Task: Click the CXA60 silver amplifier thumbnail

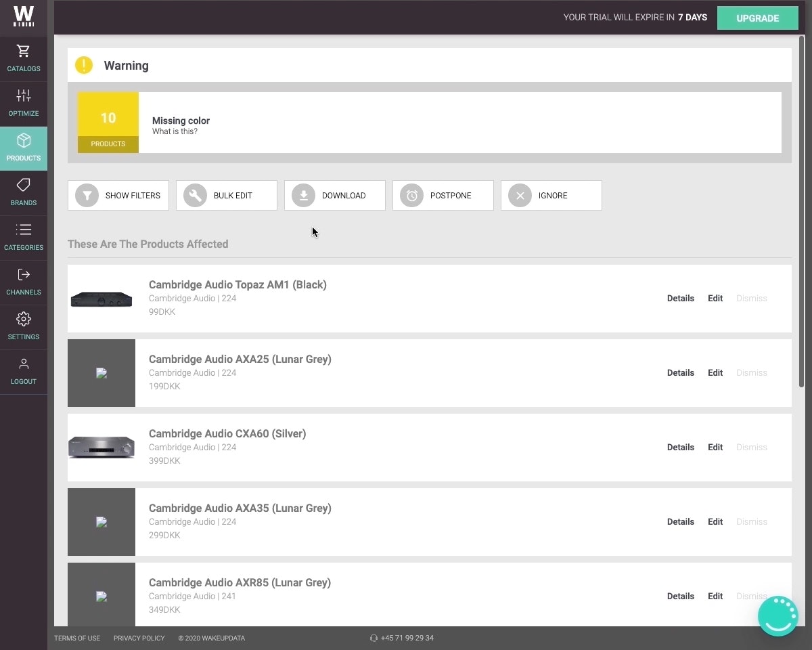Action: [x=101, y=448]
